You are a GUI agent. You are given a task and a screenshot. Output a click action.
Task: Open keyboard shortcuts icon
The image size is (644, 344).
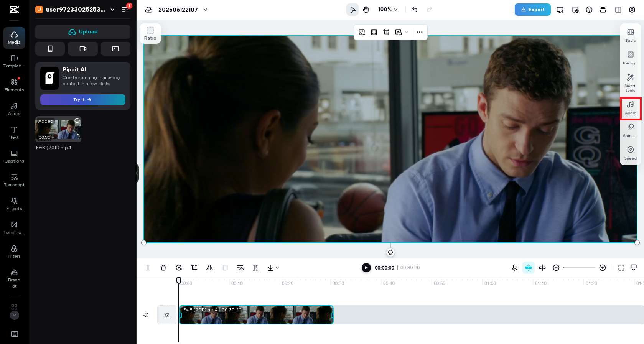pos(15,334)
